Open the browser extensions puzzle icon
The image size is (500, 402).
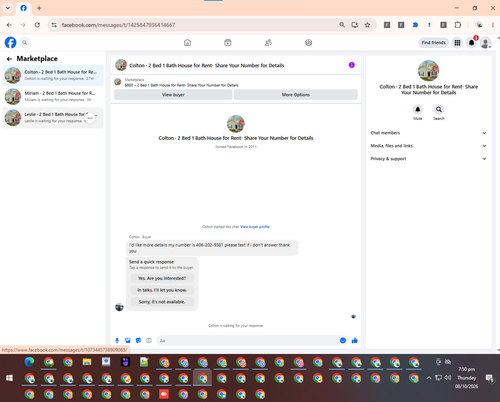pos(458,25)
